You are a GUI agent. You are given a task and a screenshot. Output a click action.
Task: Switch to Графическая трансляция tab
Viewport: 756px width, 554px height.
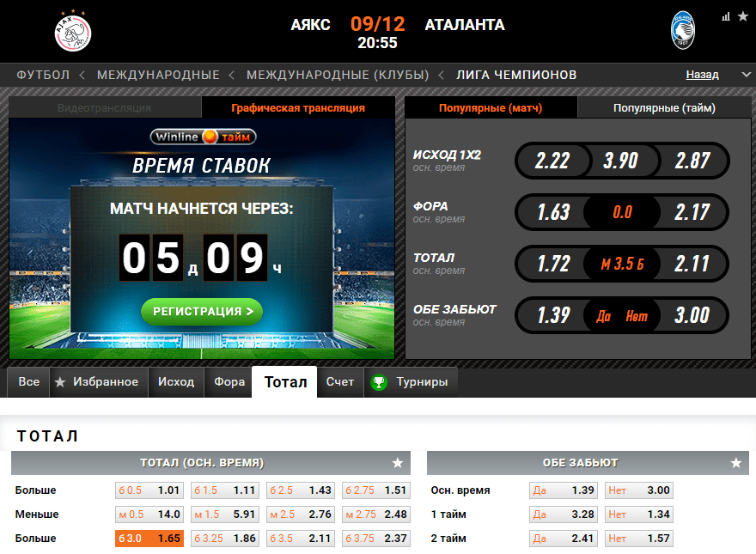pyautogui.click(x=298, y=107)
